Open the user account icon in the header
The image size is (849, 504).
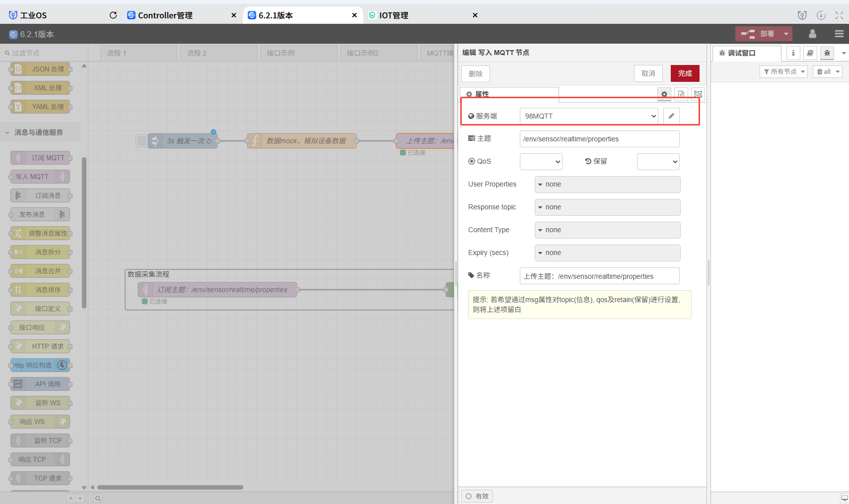click(x=812, y=34)
